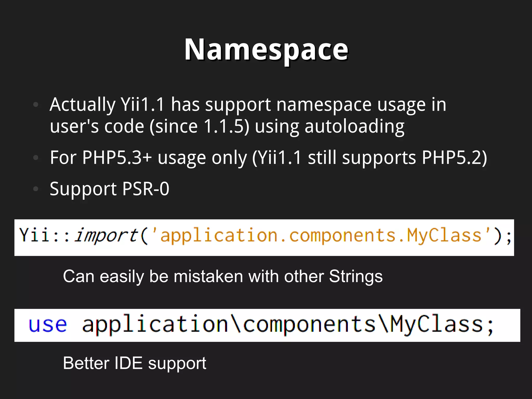532x399 pixels.
Task: Click the bullet 'Support PSR-0'
Action: (109, 189)
